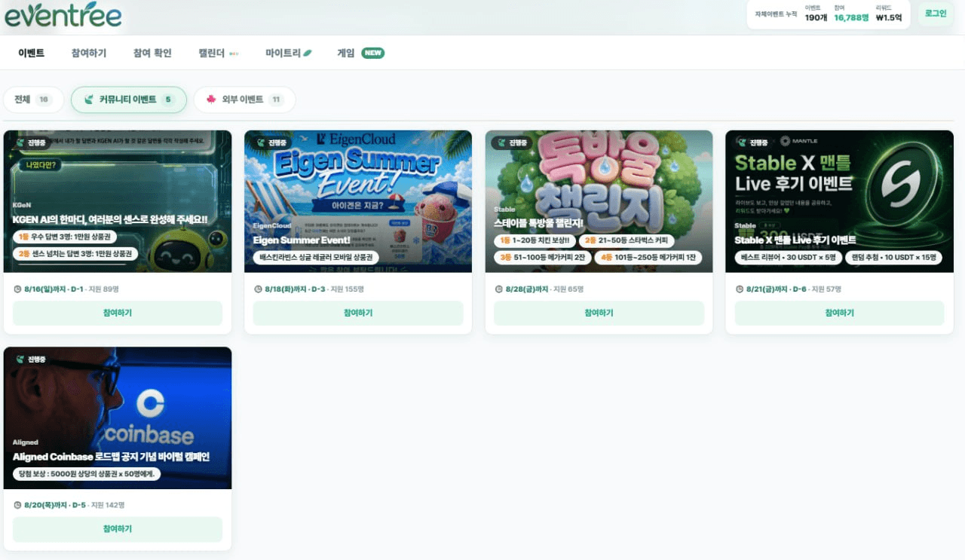The image size is (965, 560).
Task: Click the '이벤트 190개' stat in the header
Action: [x=816, y=14]
